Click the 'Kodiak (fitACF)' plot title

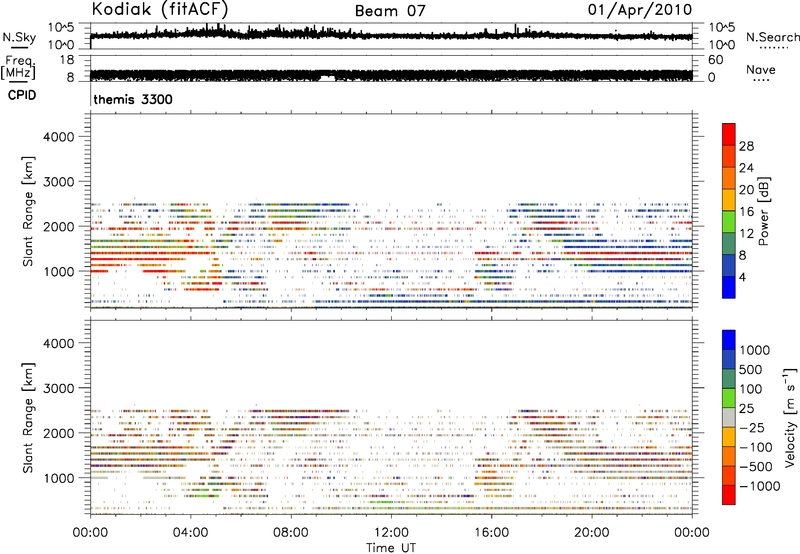click(x=160, y=9)
